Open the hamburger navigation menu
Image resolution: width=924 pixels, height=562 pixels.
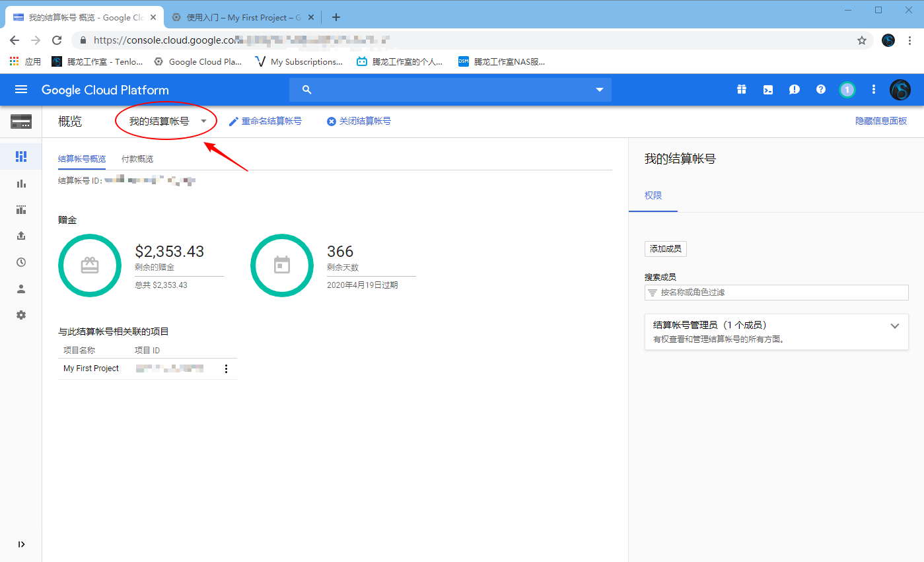[x=21, y=90]
